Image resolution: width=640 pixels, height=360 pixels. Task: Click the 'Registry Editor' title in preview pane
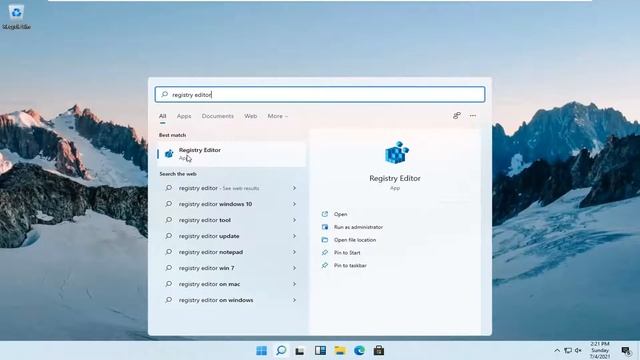395,178
